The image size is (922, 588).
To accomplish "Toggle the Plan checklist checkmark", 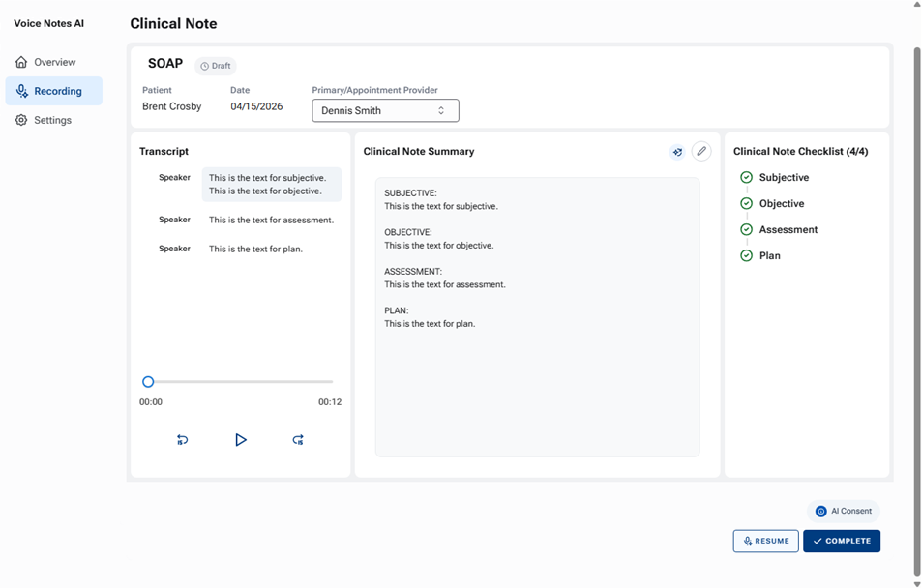I will coord(746,256).
